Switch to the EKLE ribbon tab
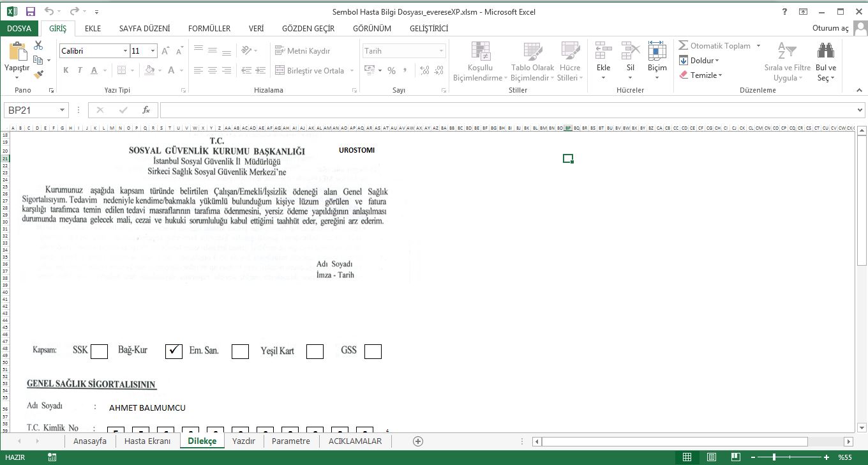Image resolution: width=868 pixels, height=465 pixels. point(93,28)
